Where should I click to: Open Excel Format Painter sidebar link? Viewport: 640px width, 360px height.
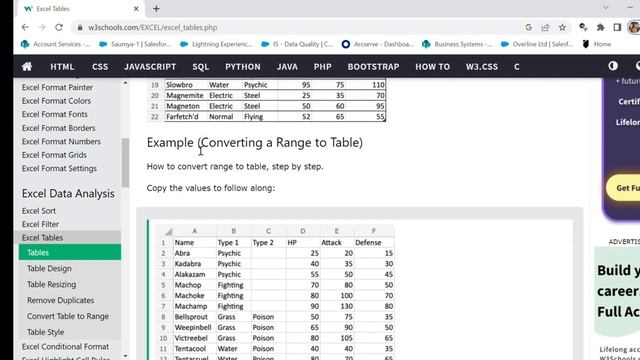point(57,87)
